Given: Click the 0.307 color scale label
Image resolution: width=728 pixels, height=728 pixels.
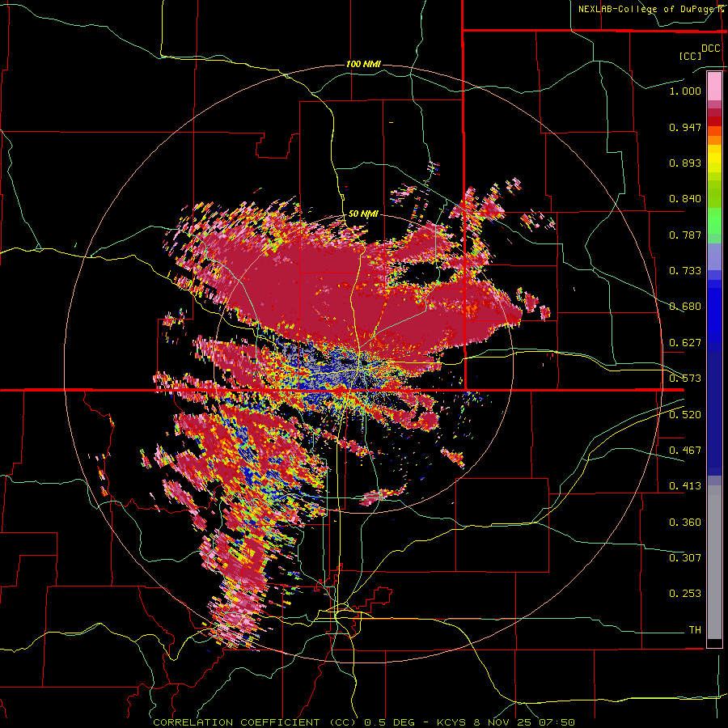Looking at the screenshot, I should tap(685, 558).
